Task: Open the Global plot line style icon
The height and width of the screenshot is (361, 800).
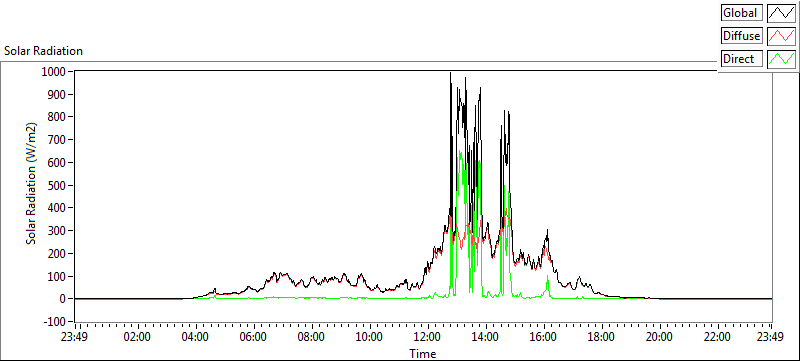Action: [x=781, y=13]
